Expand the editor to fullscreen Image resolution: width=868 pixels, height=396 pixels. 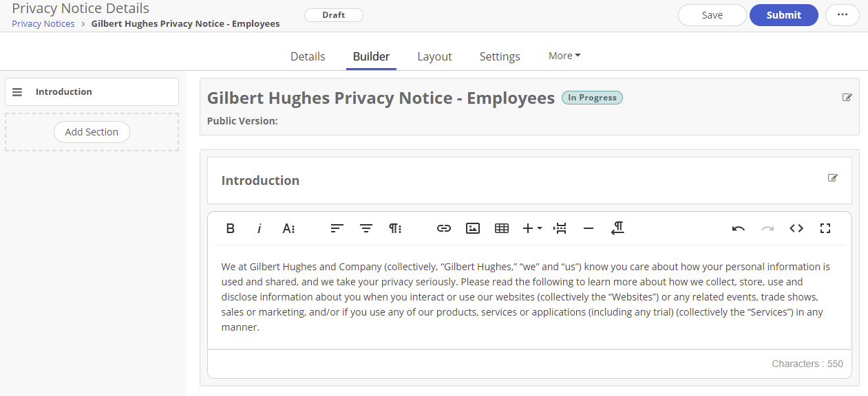pyautogui.click(x=825, y=228)
